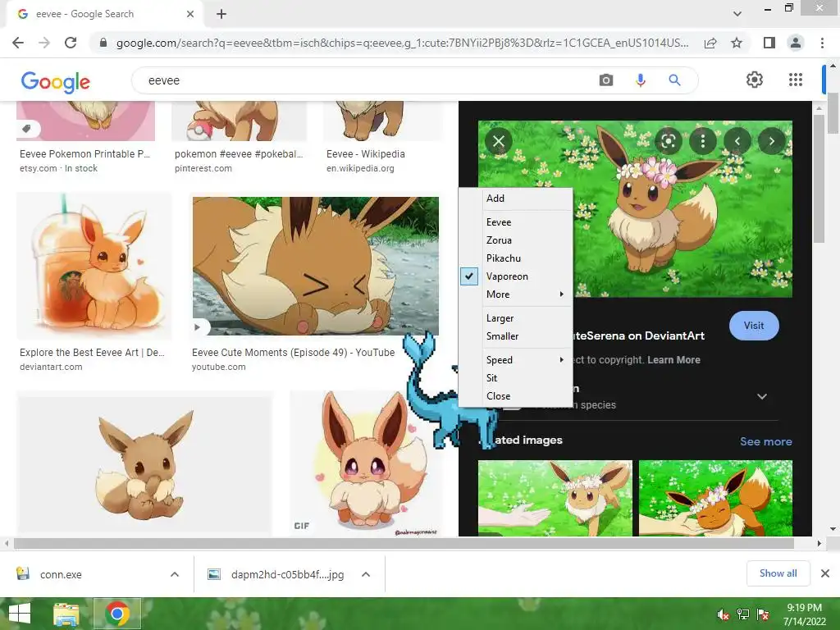Open the Eevee Pokemon Printable Etsy result

click(84, 154)
